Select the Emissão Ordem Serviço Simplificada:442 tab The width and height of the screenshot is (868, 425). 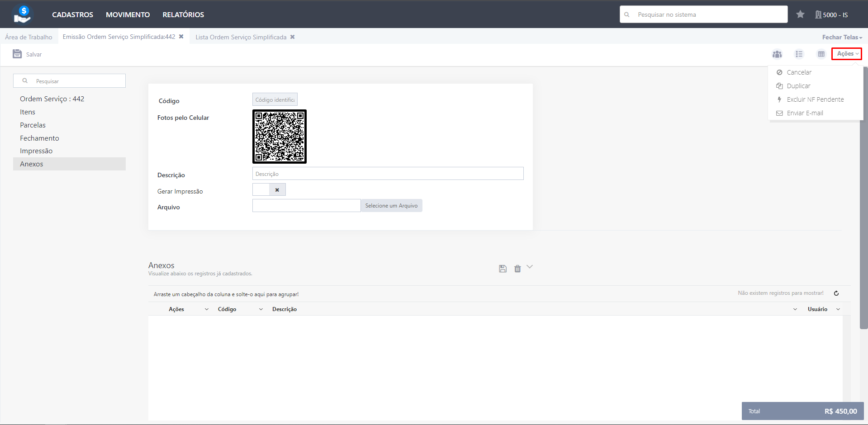[119, 37]
